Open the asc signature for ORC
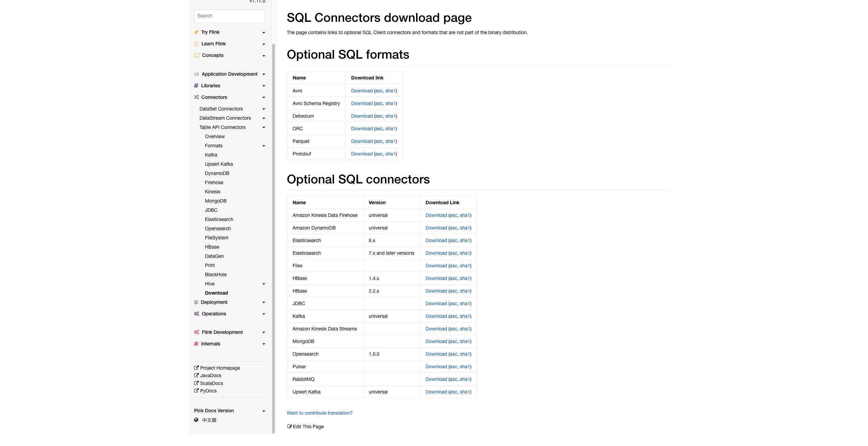This screenshot has width=868, height=446. point(379,129)
